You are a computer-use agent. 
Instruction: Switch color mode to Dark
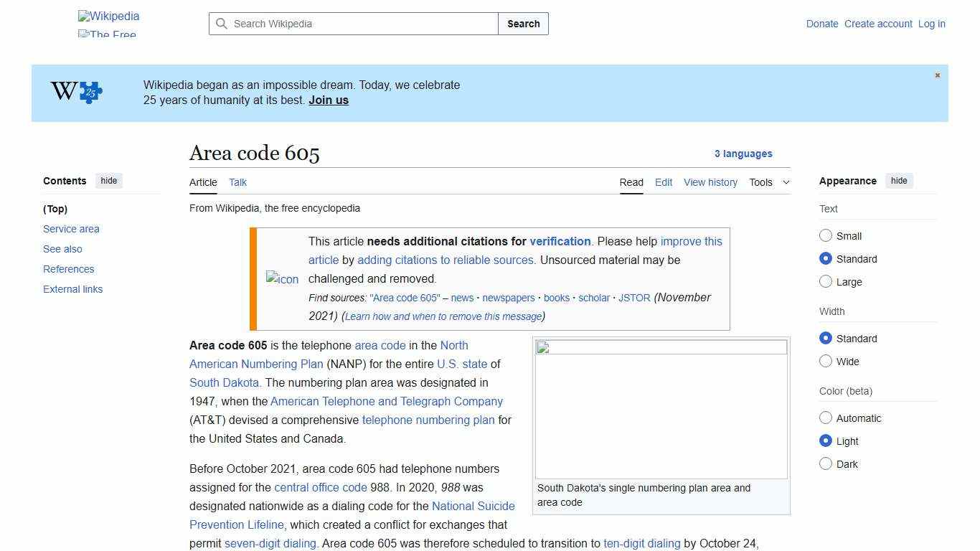coord(826,463)
